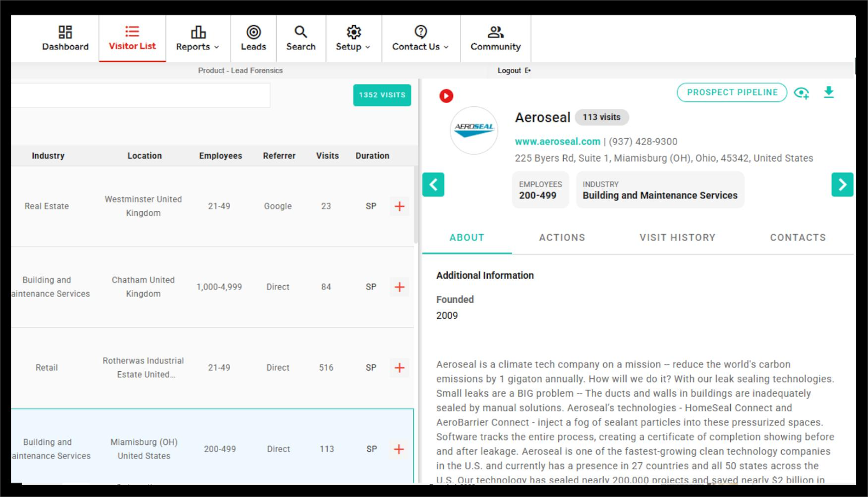The width and height of the screenshot is (868, 497).
Task: Click the 516 visits value
Action: click(x=326, y=367)
